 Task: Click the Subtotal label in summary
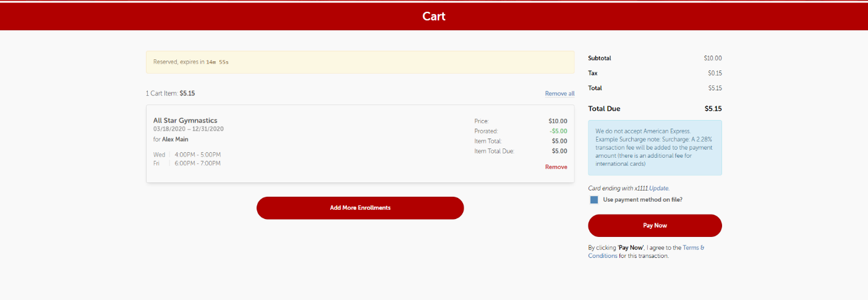pos(600,58)
